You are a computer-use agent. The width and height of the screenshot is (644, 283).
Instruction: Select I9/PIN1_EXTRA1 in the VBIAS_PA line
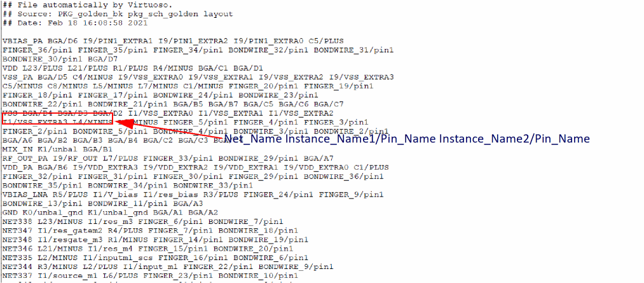[x=118, y=41]
